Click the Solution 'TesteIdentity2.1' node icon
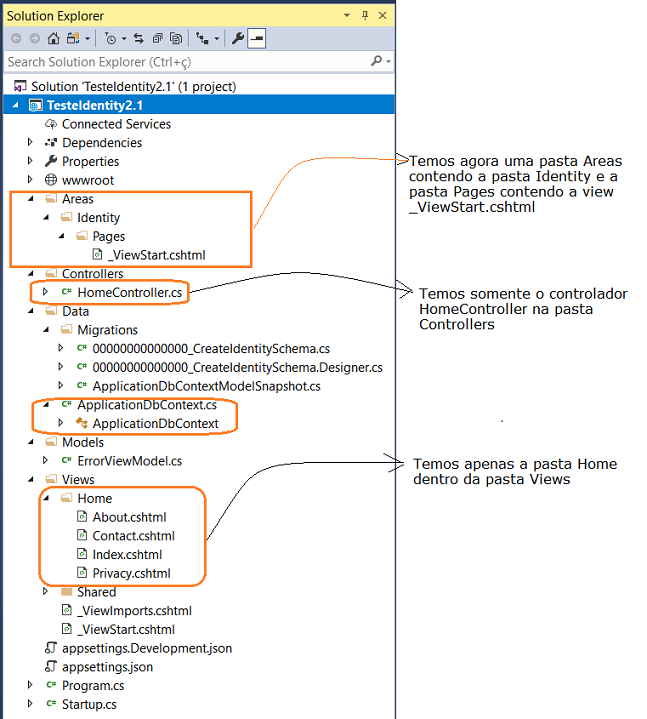This screenshot has height=719, width=647. (x=20, y=86)
